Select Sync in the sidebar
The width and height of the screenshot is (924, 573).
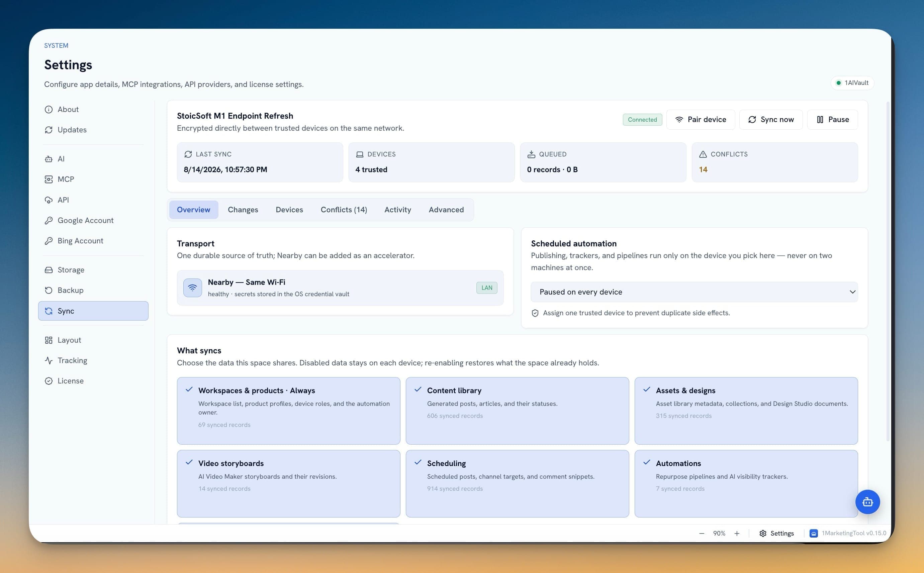pyautogui.click(x=93, y=311)
